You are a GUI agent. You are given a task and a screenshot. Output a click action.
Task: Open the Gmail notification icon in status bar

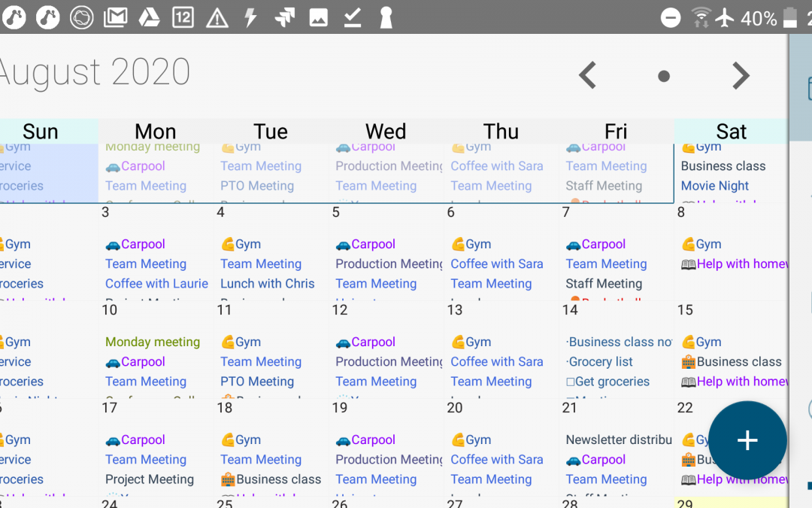116,17
